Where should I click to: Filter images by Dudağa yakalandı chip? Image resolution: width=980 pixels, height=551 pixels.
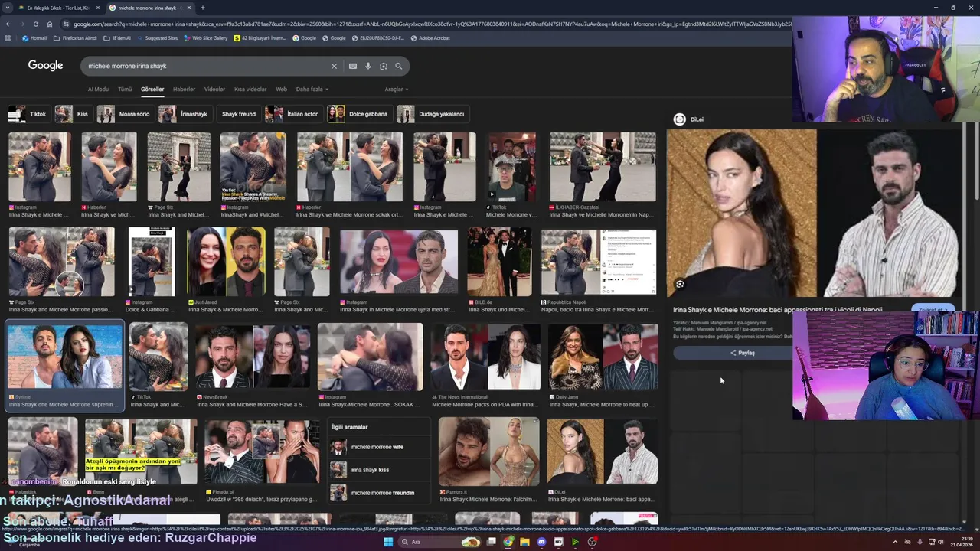[x=433, y=114]
